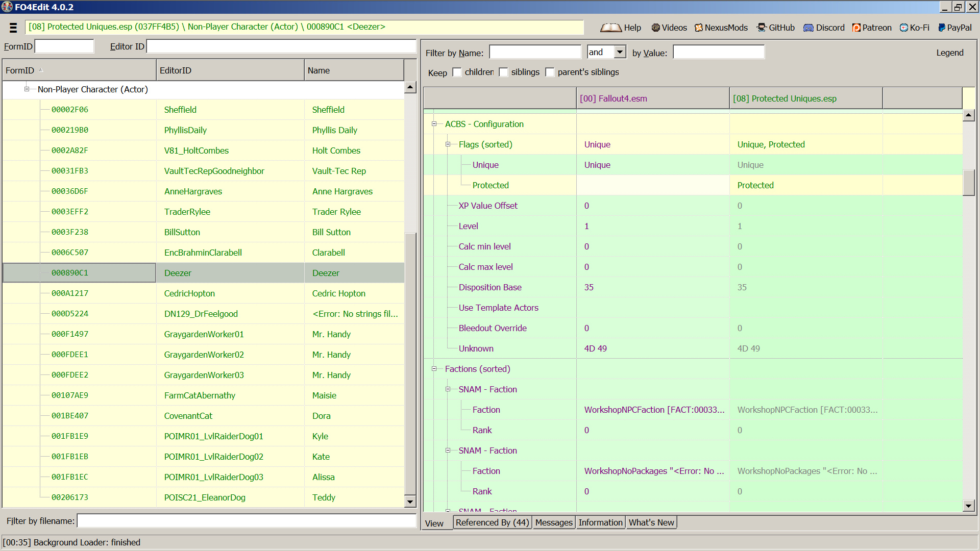Viewport: 980px width, 551px height.
Task: Select the FarmCatAbernathy record
Action: (x=204, y=395)
